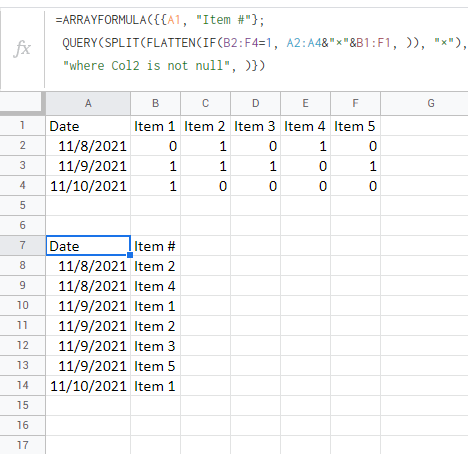Click cell A10 with 11/9/2021

click(x=88, y=306)
